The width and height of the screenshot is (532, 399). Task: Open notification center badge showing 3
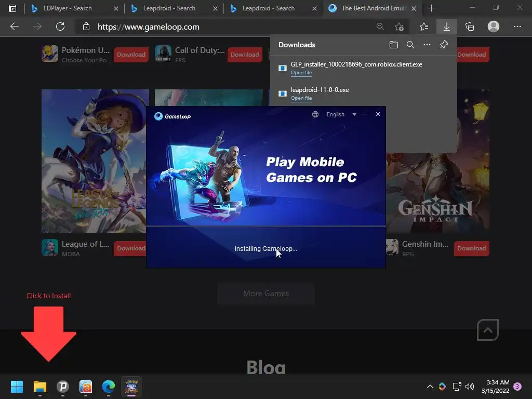[x=517, y=387]
